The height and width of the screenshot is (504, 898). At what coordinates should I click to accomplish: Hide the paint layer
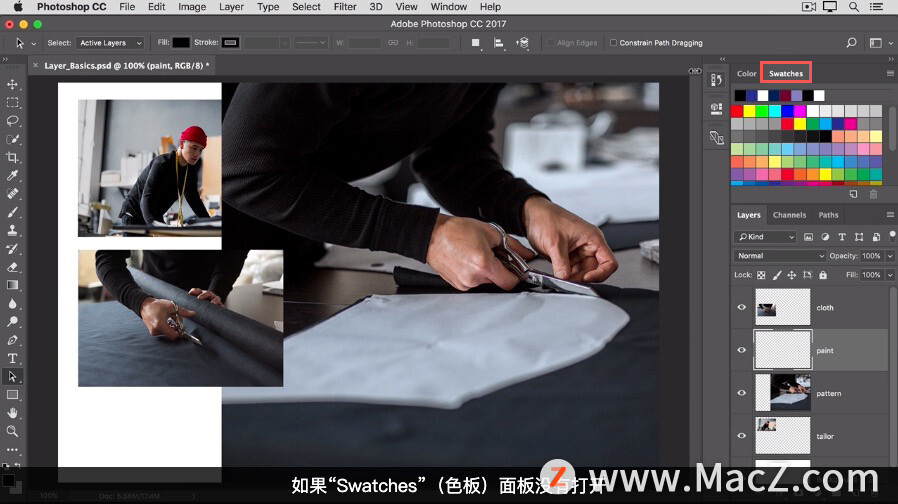pyautogui.click(x=742, y=350)
